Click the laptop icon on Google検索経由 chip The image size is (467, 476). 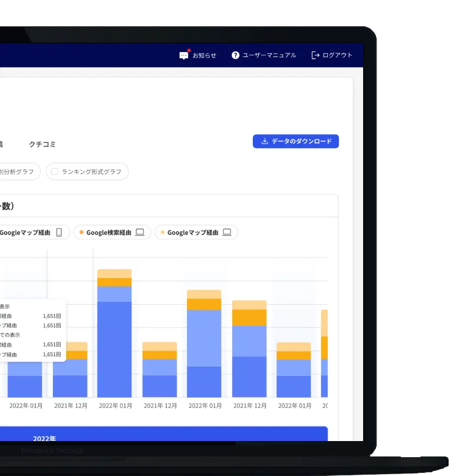coord(140,232)
